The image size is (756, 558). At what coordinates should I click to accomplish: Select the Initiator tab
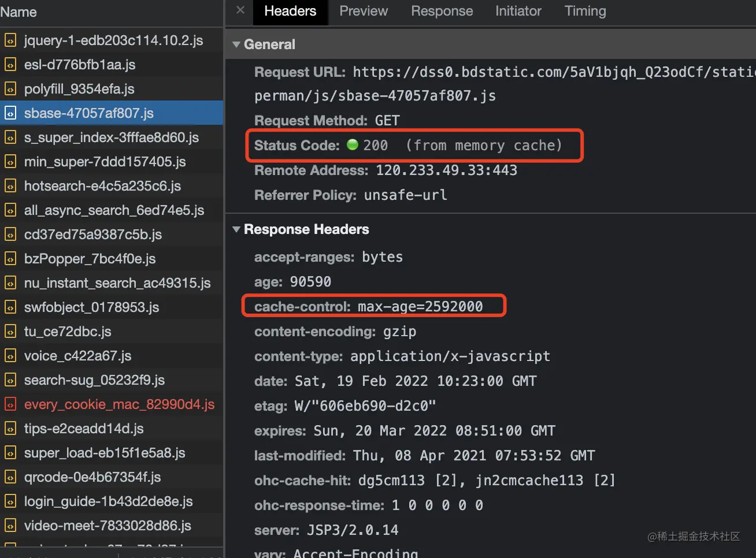tap(518, 11)
